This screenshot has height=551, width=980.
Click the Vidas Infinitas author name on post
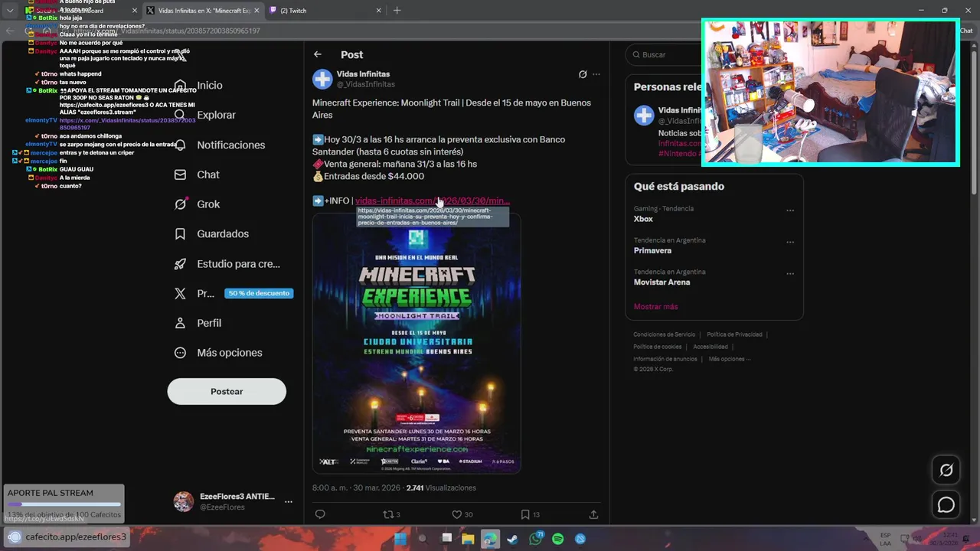pos(363,74)
